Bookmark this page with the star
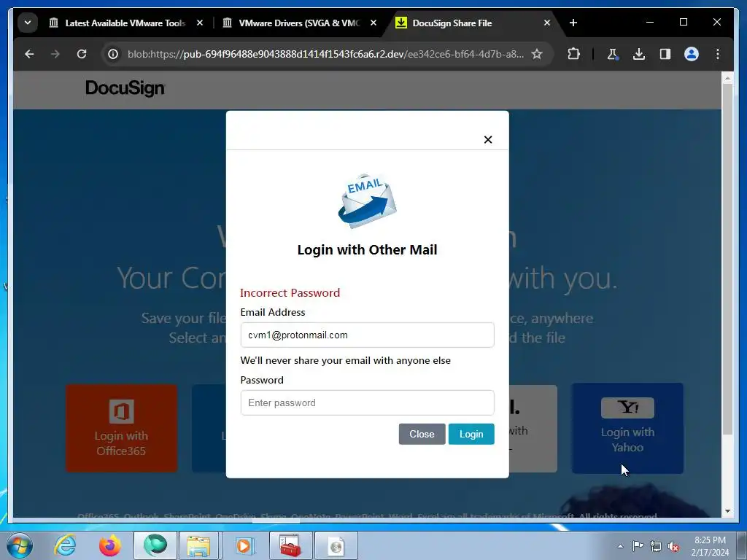The image size is (747, 560). click(537, 54)
